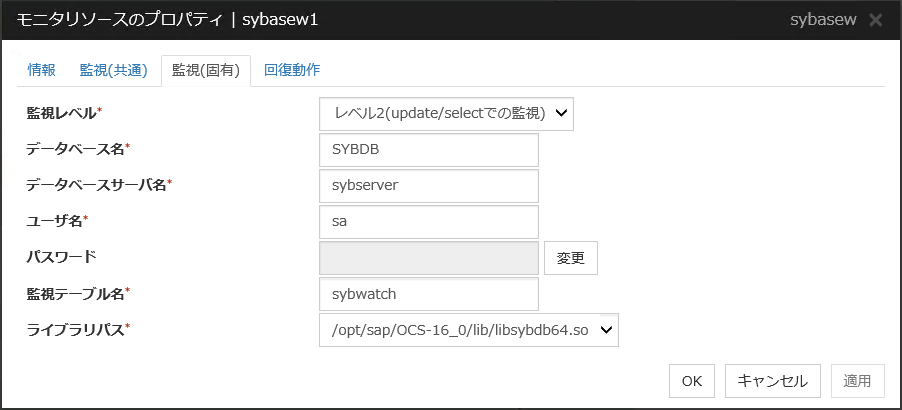The height and width of the screenshot is (410, 902).
Task: Focus the データベースサーバ名 field with sybserver
Action: pyautogui.click(x=428, y=186)
